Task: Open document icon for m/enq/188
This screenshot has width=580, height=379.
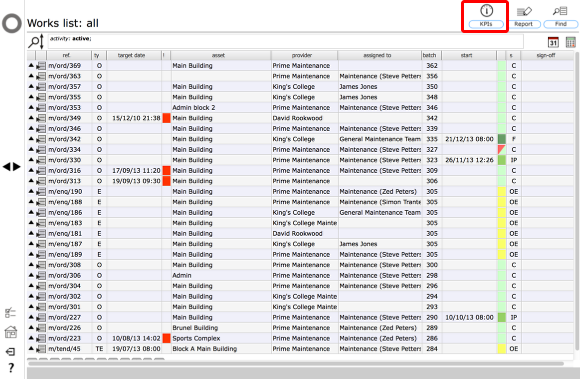Action: (41, 202)
